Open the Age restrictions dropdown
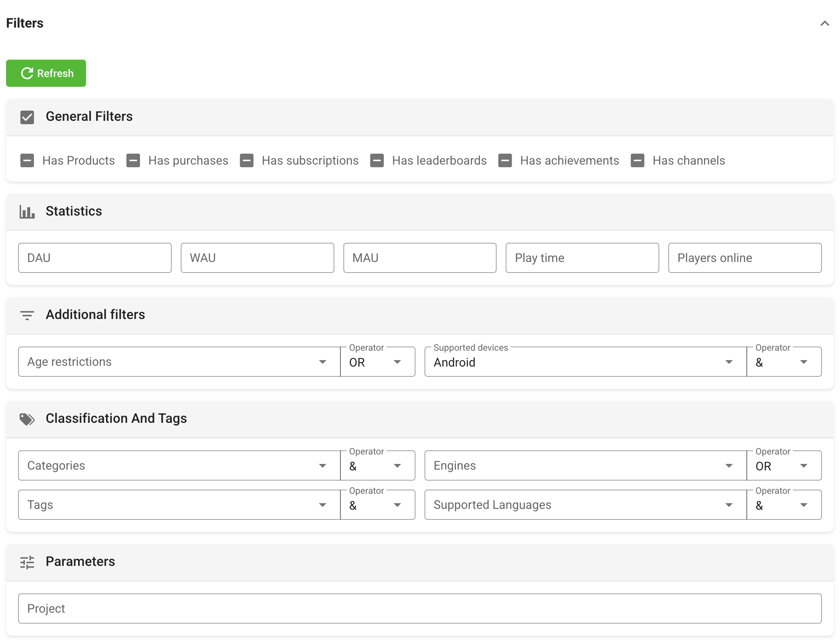 coord(179,362)
